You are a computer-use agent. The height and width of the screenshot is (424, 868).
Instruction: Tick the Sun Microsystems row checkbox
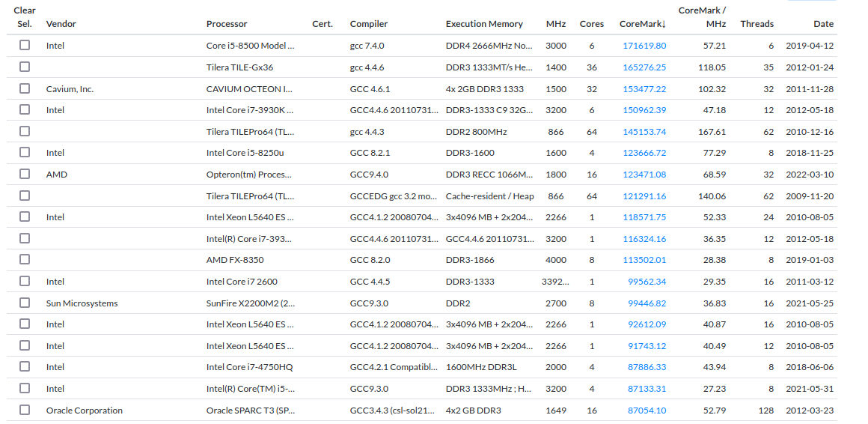(25, 303)
